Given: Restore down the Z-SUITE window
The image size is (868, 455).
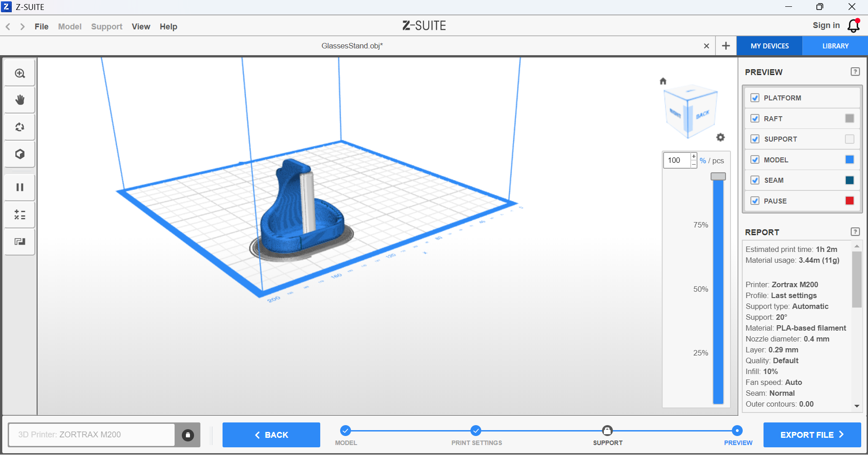Looking at the screenshot, I should click(820, 7).
